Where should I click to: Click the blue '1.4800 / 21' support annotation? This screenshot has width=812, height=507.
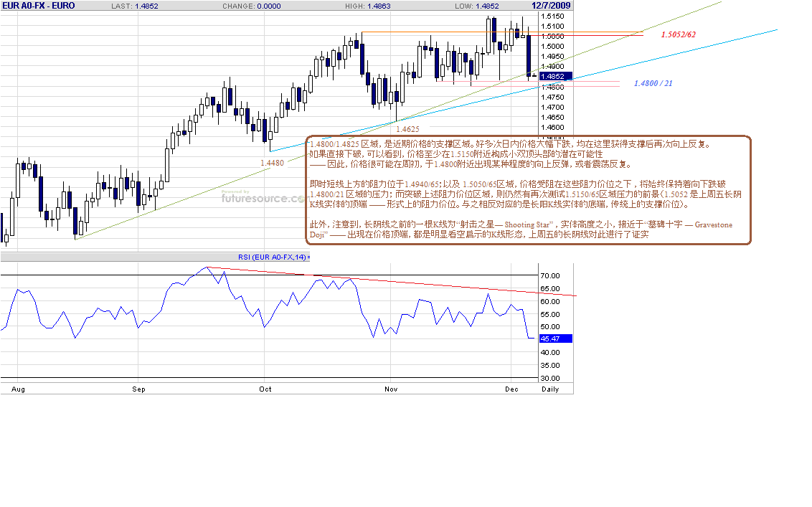coord(653,83)
